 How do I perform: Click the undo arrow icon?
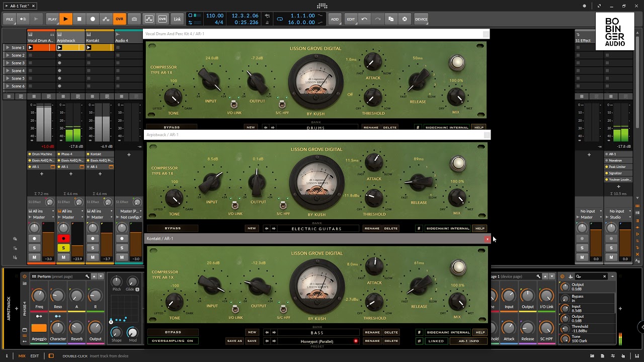(x=364, y=19)
